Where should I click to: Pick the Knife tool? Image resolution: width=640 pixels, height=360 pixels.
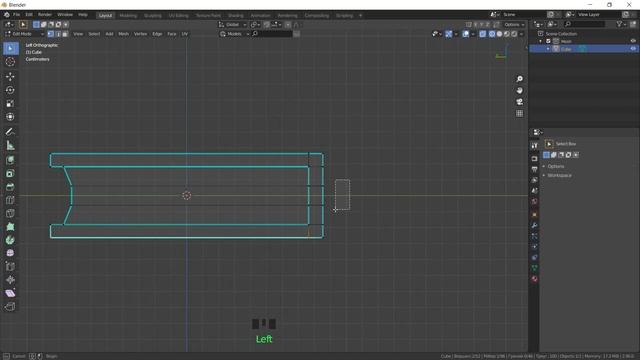pos(11,213)
